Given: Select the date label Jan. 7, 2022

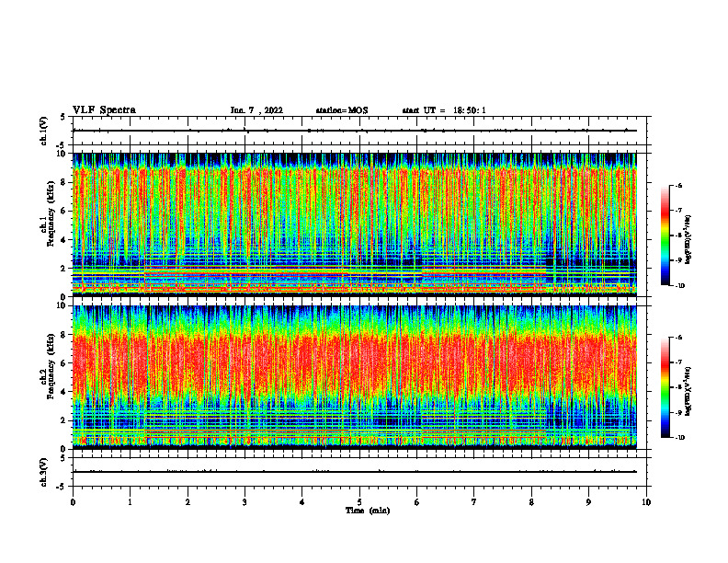Looking at the screenshot, I should [256, 110].
